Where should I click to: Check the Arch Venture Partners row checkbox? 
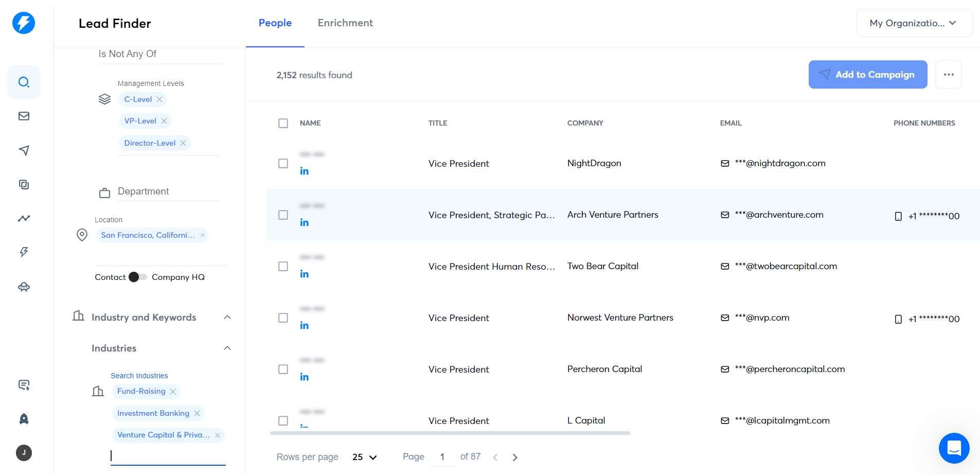click(x=283, y=215)
